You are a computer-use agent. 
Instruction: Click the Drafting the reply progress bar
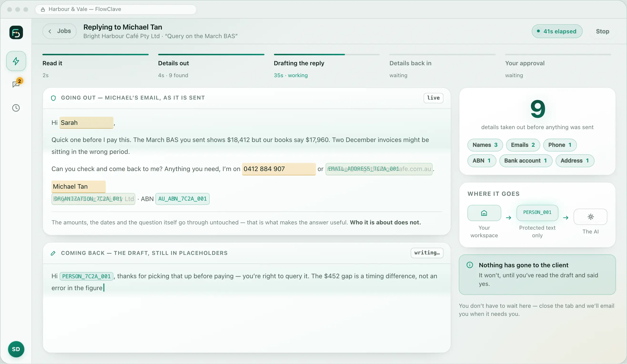tap(326, 54)
